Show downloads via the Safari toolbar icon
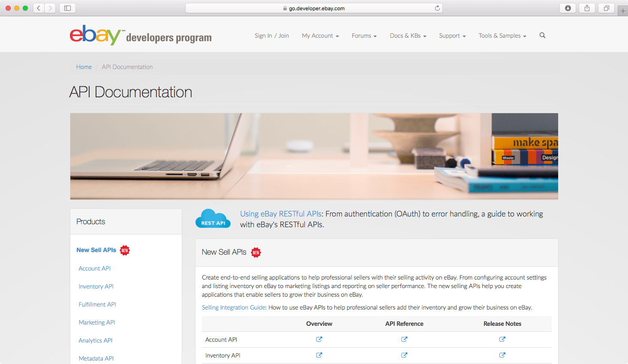The height and width of the screenshot is (364, 628). point(568,8)
